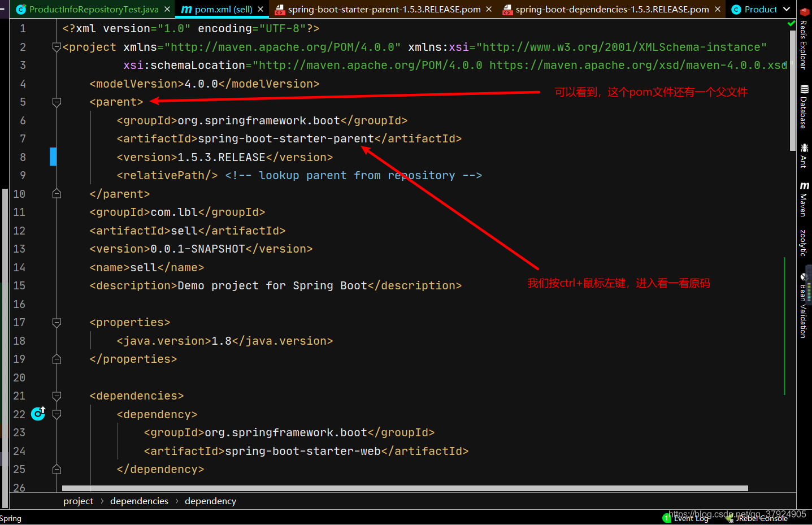Click class icon on ProductInfoRepositoryTest tab
Viewport: 812px width, 525px height.
[21, 10]
